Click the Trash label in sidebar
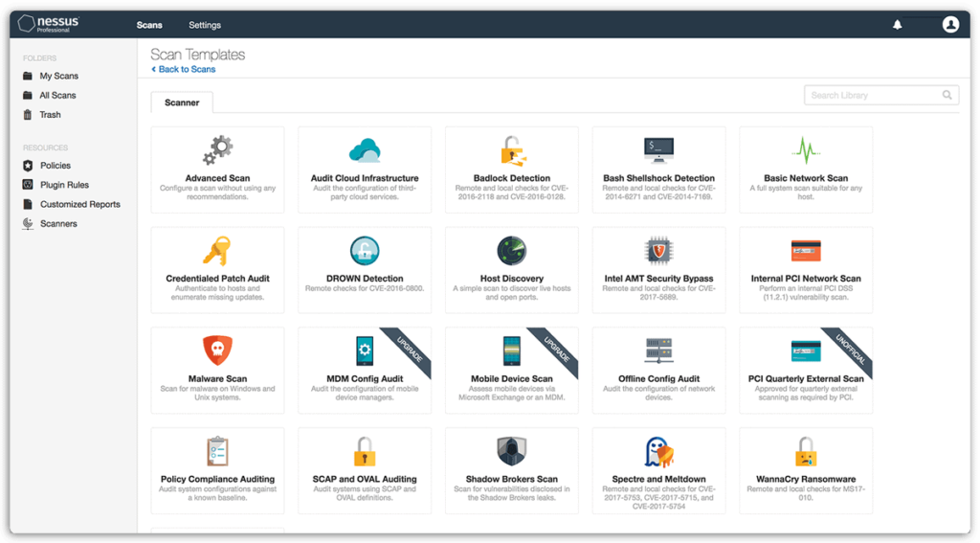 50,115
